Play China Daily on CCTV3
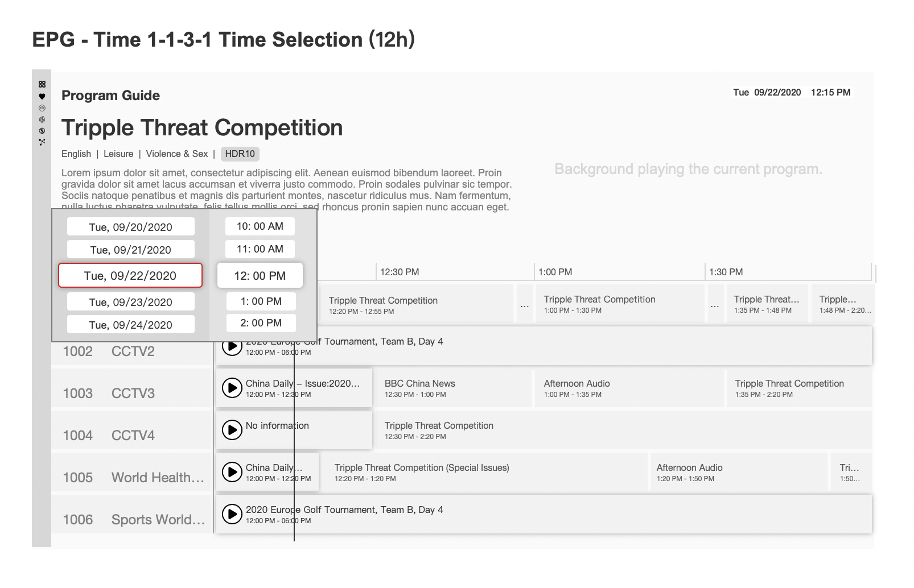Image resolution: width=914 pixels, height=588 pixels. (232, 388)
